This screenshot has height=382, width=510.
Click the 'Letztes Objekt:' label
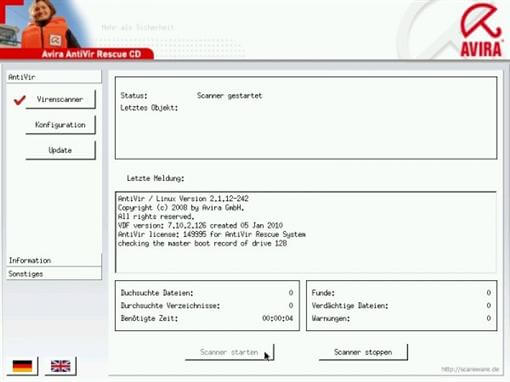[x=149, y=108]
